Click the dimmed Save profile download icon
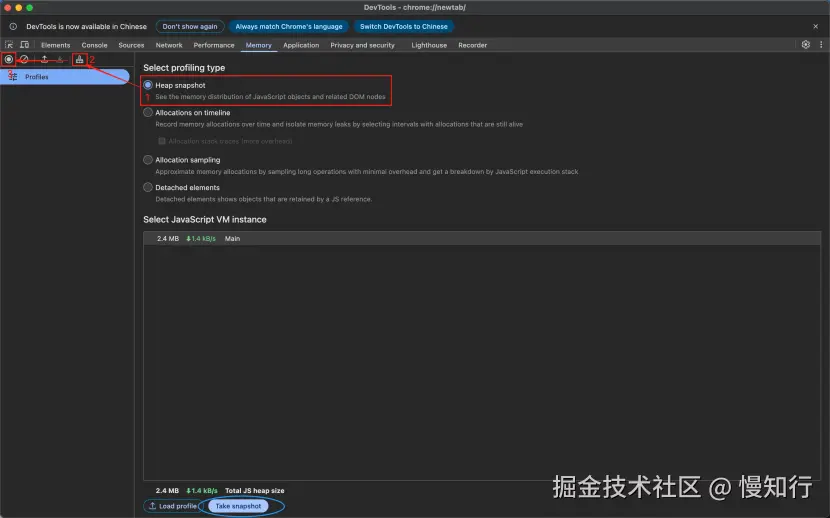830x518 pixels. (60, 59)
